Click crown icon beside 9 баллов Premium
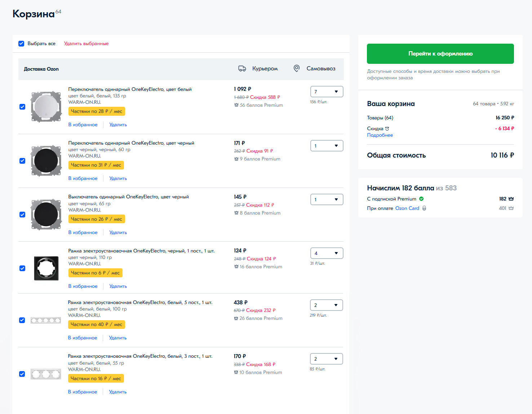 point(236,159)
